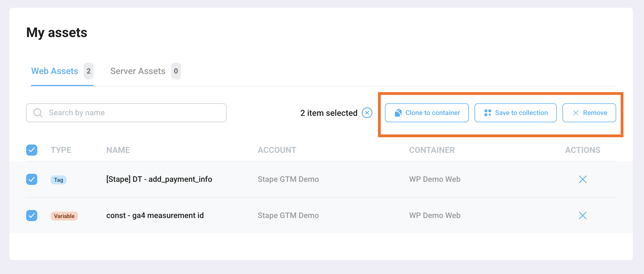Click the search magnifier icon
The height and width of the screenshot is (274, 644).
pyautogui.click(x=38, y=113)
